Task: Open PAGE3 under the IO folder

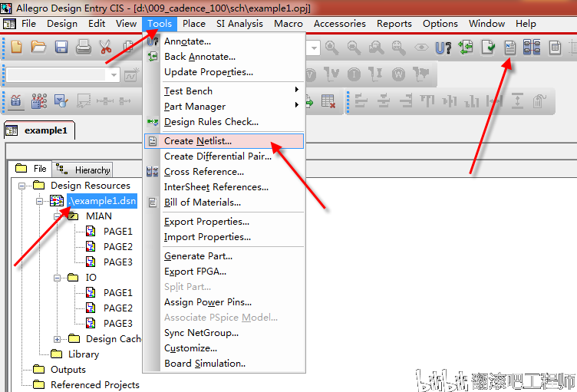Action: [x=117, y=324]
